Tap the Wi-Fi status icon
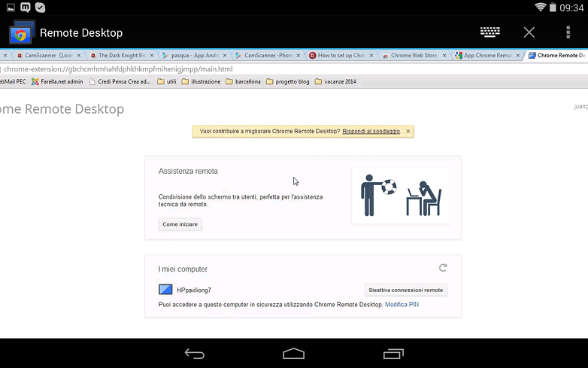Image resolution: width=588 pixels, height=368 pixels. tap(540, 7)
